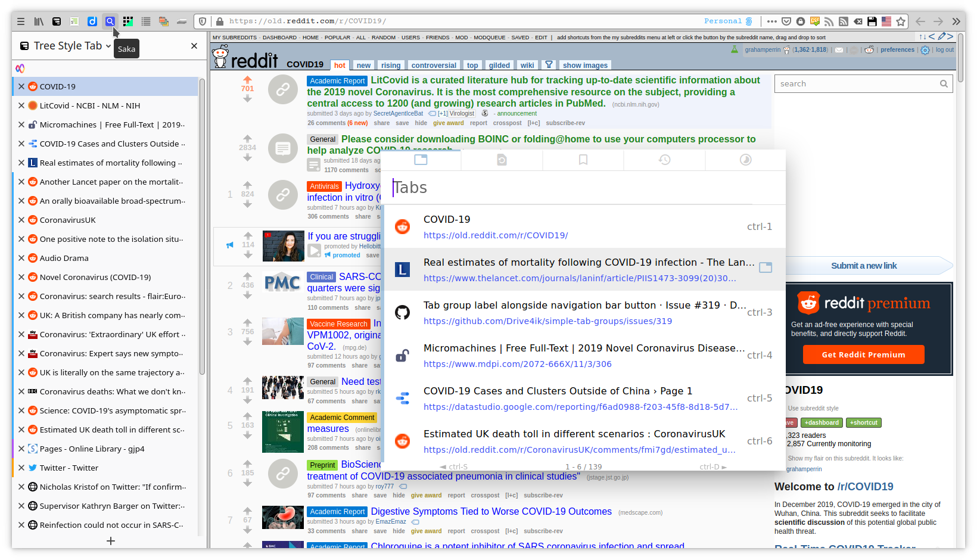The image size is (977, 560).
Task: Select Estimated UK death toll Saka result
Action: tap(584, 441)
